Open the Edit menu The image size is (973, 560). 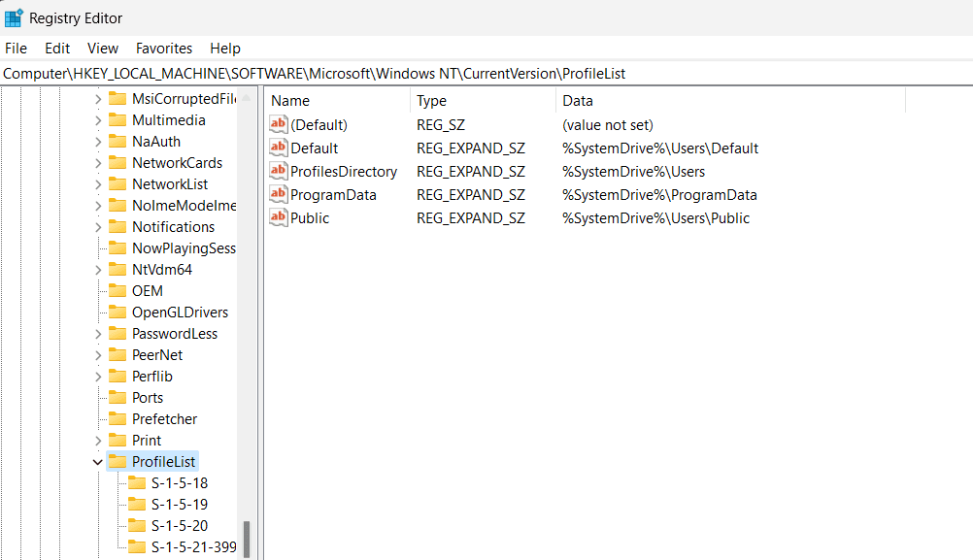tap(56, 48)
